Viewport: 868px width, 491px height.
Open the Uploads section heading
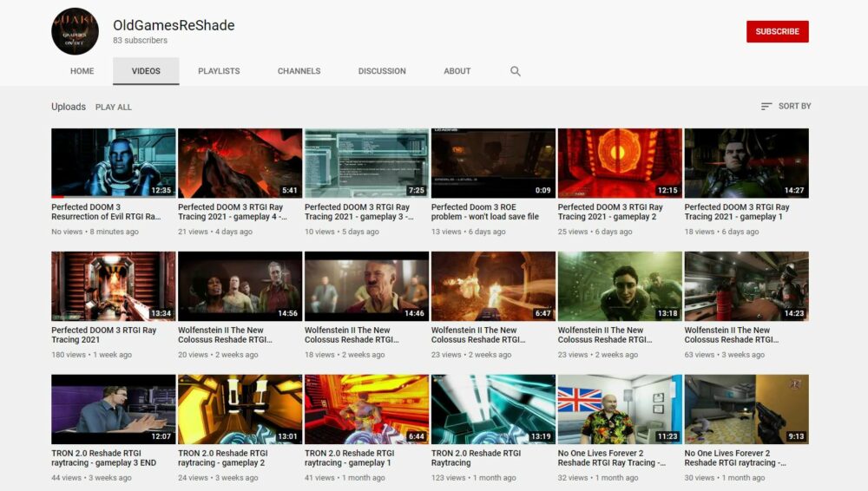[x=69, y=107]
